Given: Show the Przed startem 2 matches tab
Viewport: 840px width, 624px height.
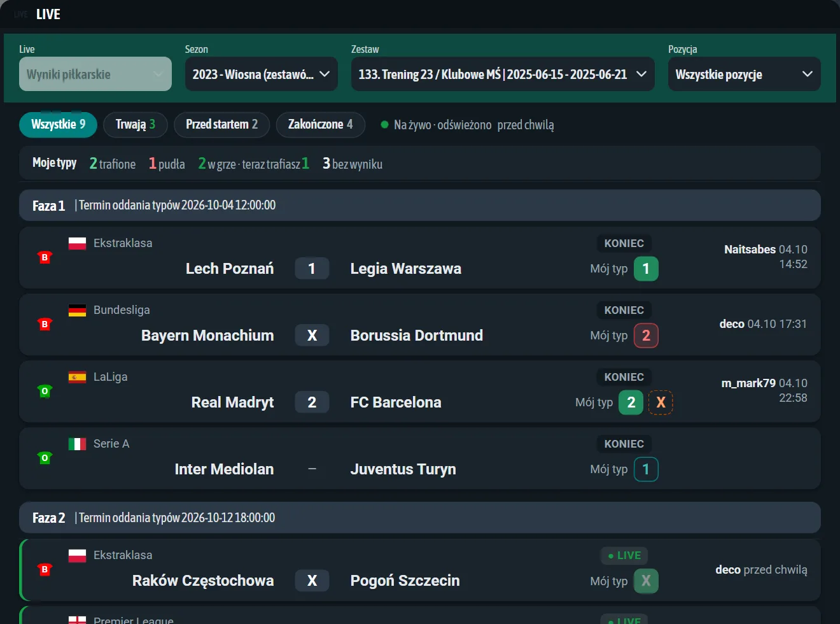Looking at the screenshot, I should point(221,125).
